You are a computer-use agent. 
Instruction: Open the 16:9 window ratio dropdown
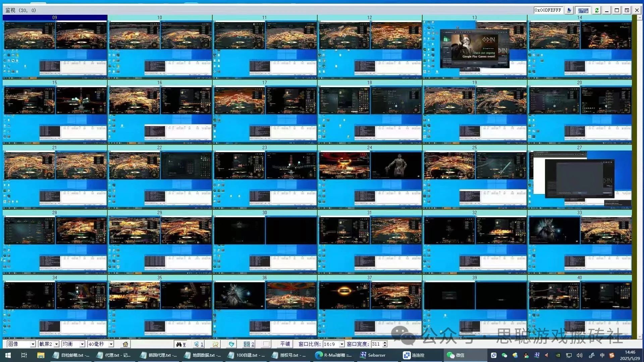(341, 344)
